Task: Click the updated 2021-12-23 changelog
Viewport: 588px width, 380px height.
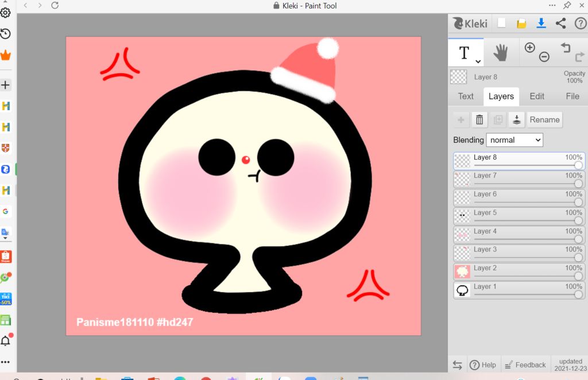Action: (570, 365)
